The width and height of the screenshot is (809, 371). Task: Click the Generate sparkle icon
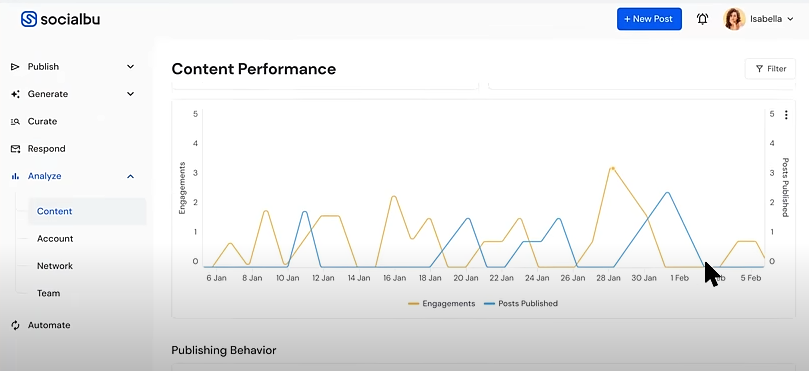tap(15, 94)
